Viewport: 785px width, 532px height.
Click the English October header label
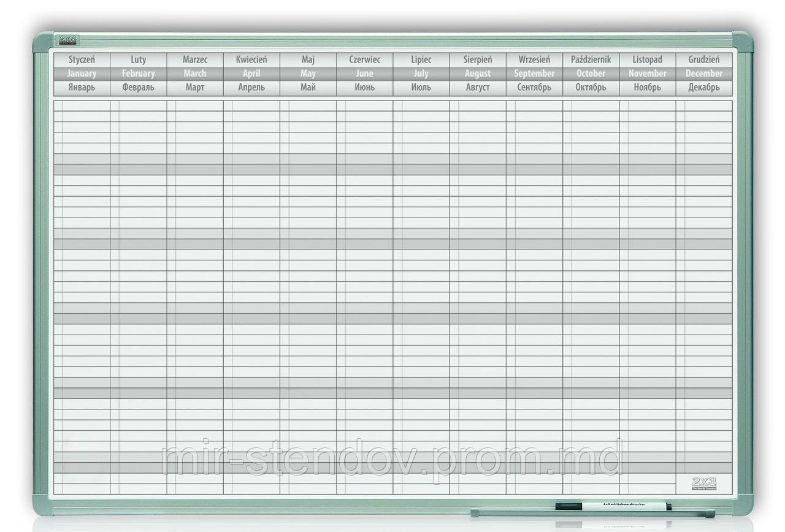[x=591, y=74]
